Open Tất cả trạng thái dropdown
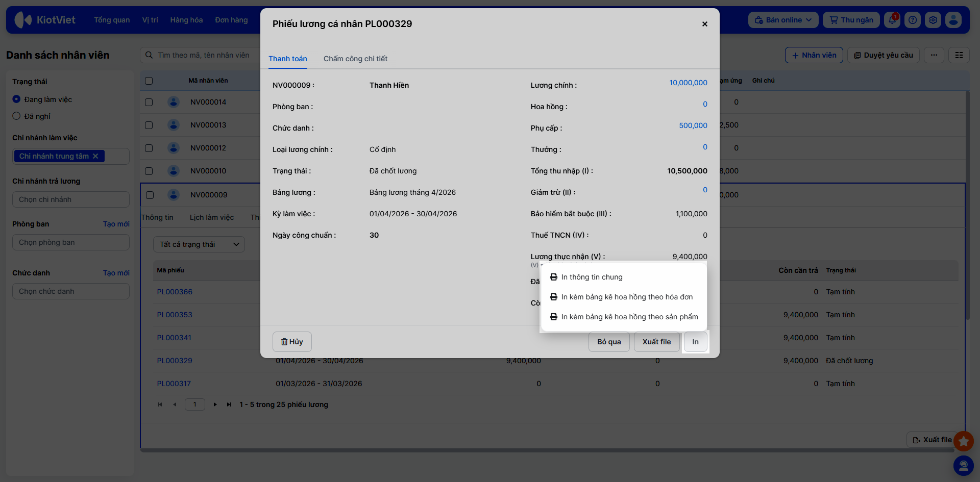Image resolution: width=980 pixels, height=482 pixels. [199, 244]
